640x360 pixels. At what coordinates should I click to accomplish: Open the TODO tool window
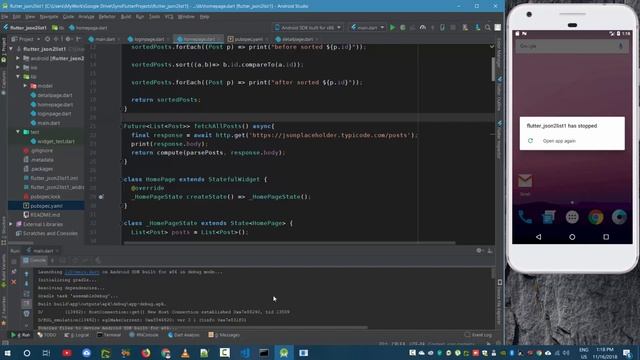(47, 335)
